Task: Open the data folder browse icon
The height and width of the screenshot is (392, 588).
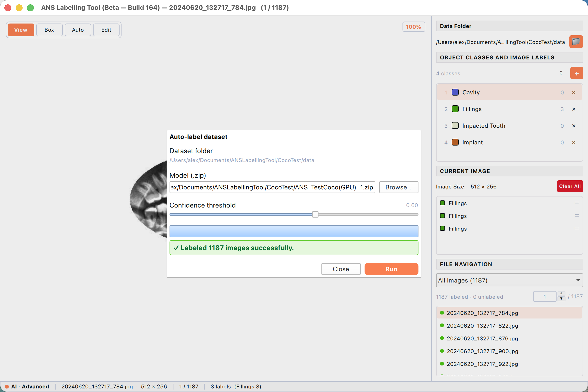Action: click(x=576, y=41)
